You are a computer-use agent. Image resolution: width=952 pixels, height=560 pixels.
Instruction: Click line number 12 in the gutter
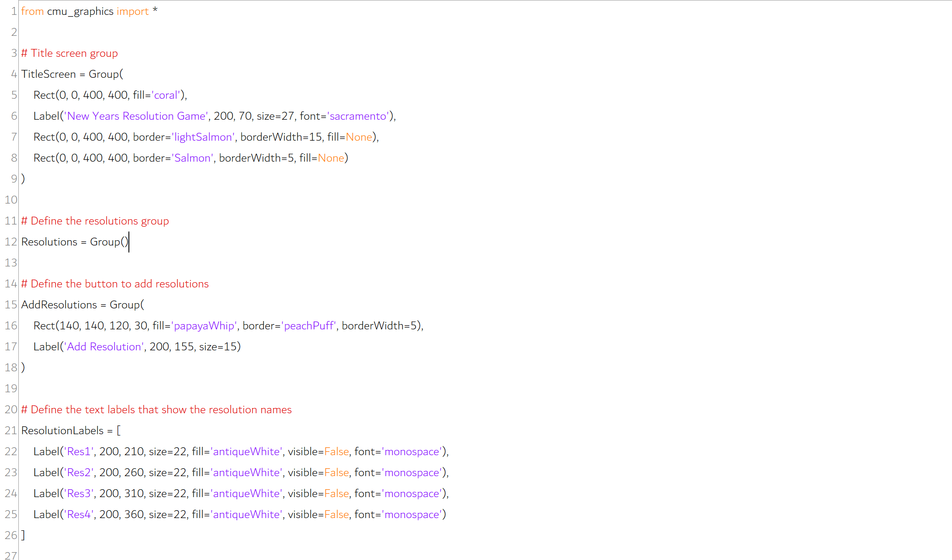[11, 242]
